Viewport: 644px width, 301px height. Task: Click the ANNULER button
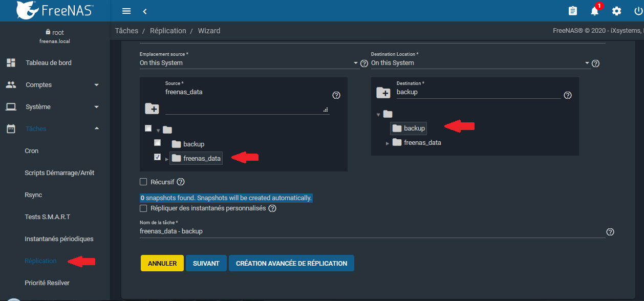click(x=162, y=263)
